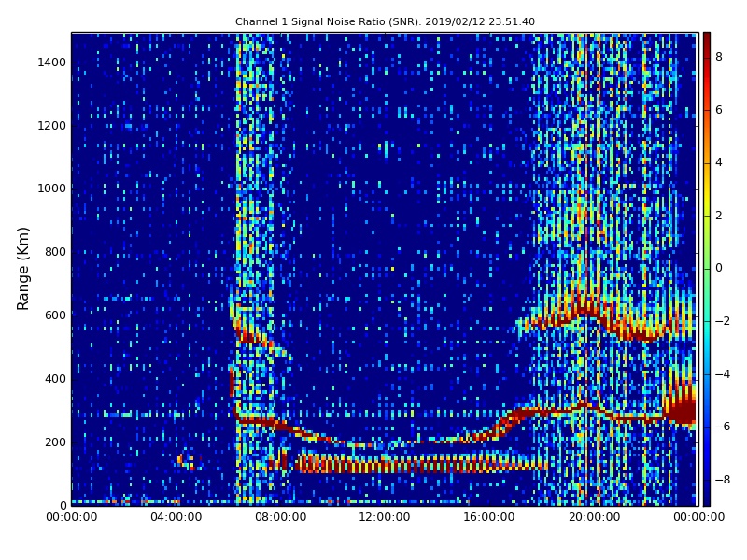Click the colorbar tick label 6
This screenshot has width=747, height=560.
(x=719, y=110)
